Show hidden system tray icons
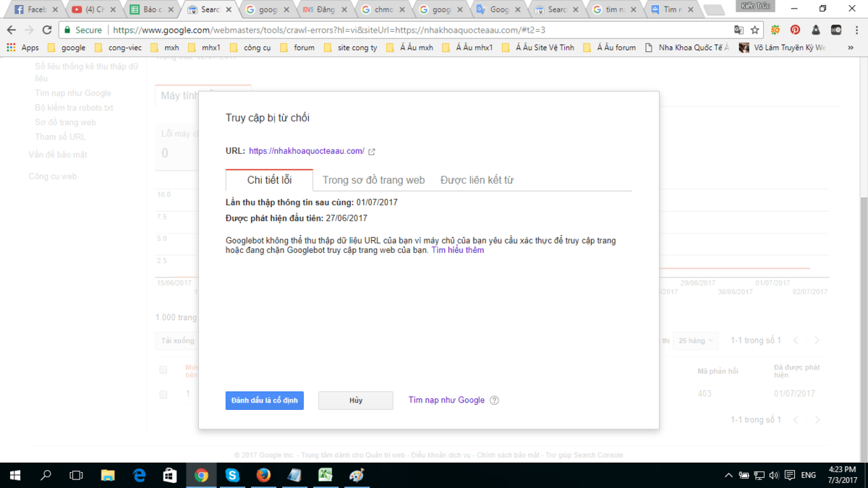 pos(728,475)
